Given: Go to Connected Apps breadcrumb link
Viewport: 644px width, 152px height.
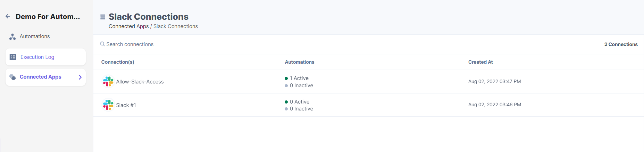Looking at the screenshot, I should tap(128, 26).
